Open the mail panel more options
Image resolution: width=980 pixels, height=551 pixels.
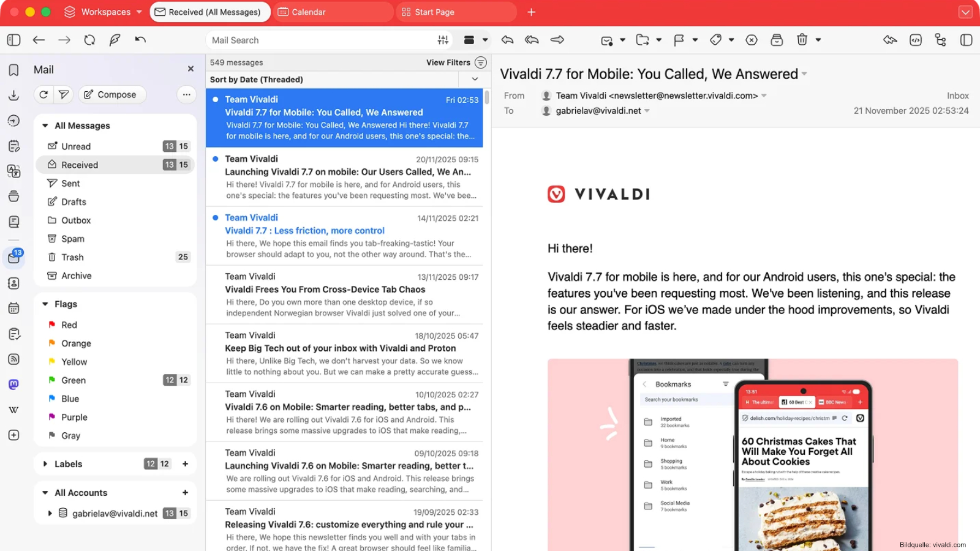click(x=186, y=94)
